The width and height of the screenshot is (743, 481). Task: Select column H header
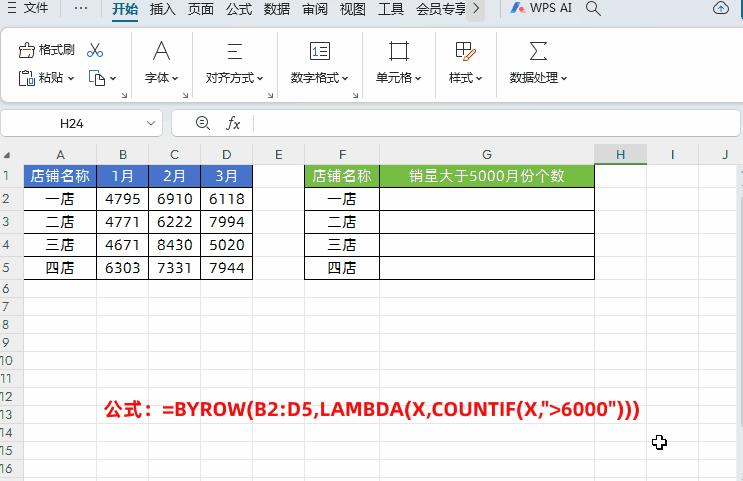pyautogui.click(x=620, y=154)
